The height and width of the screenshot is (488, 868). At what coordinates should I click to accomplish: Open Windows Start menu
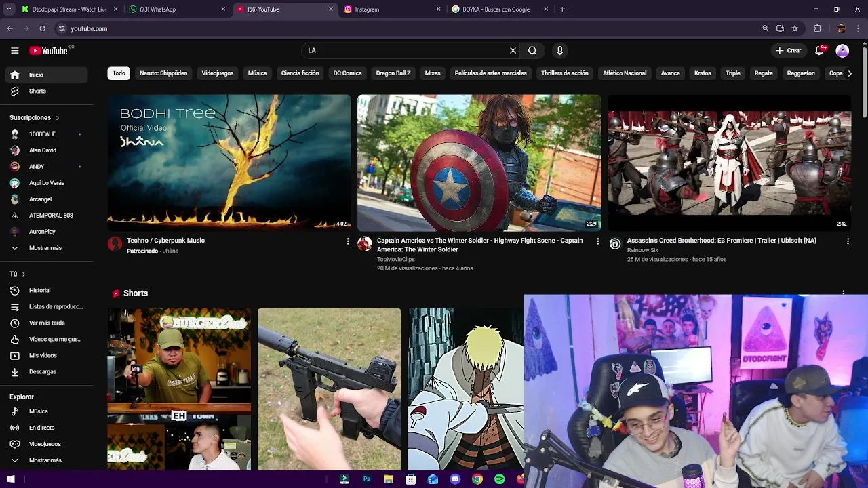[x=10, y=479]
